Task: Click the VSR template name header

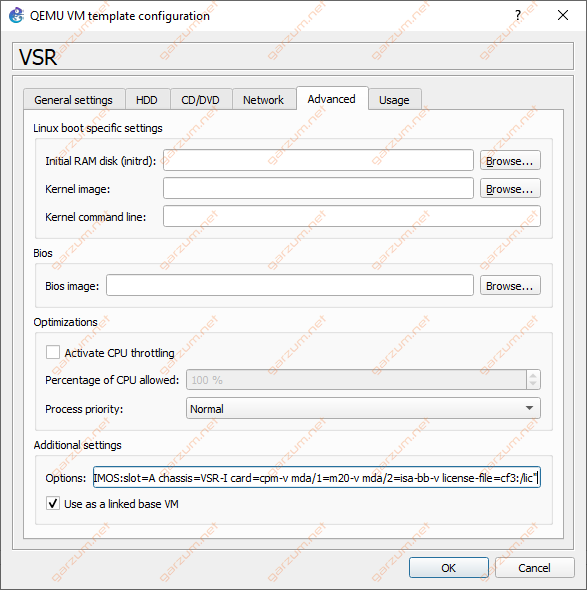Action: (x=293, y=56)
